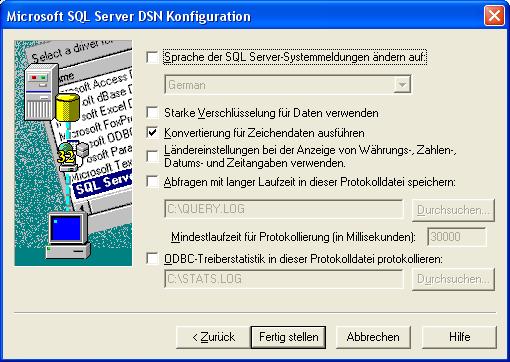
Task: Click the C:\QUERY.LOG path field
Action: (x=284, y=209)
